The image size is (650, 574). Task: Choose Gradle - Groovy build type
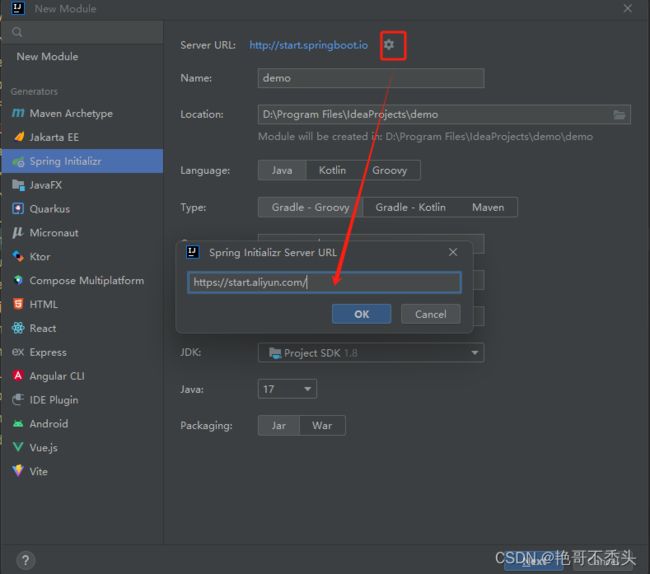(310, 207)
